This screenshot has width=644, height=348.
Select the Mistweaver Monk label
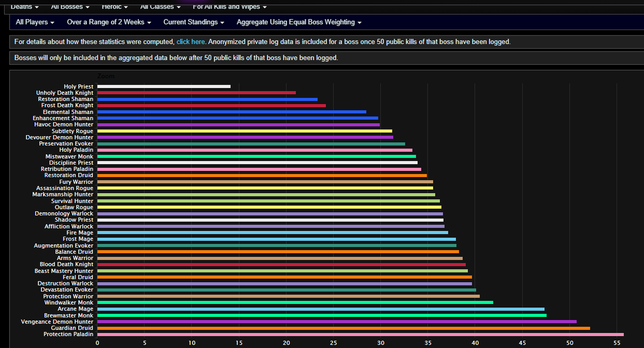point(70,157)
